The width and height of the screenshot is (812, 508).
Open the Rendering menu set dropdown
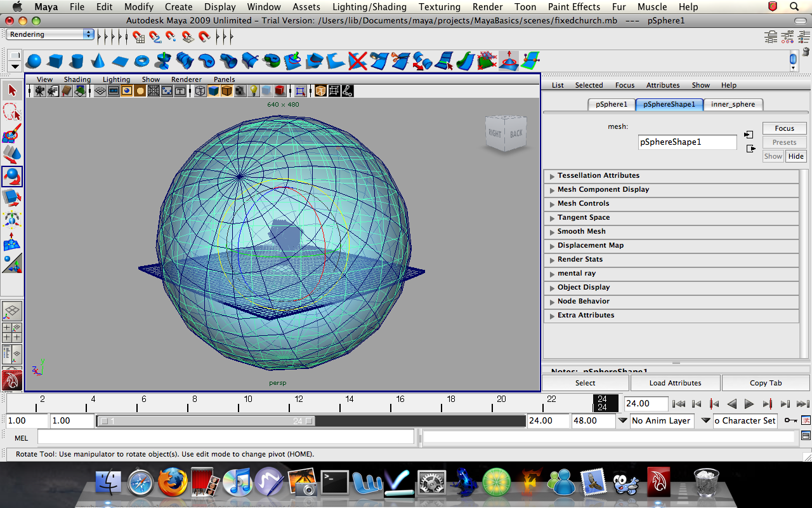click(50, 34)
